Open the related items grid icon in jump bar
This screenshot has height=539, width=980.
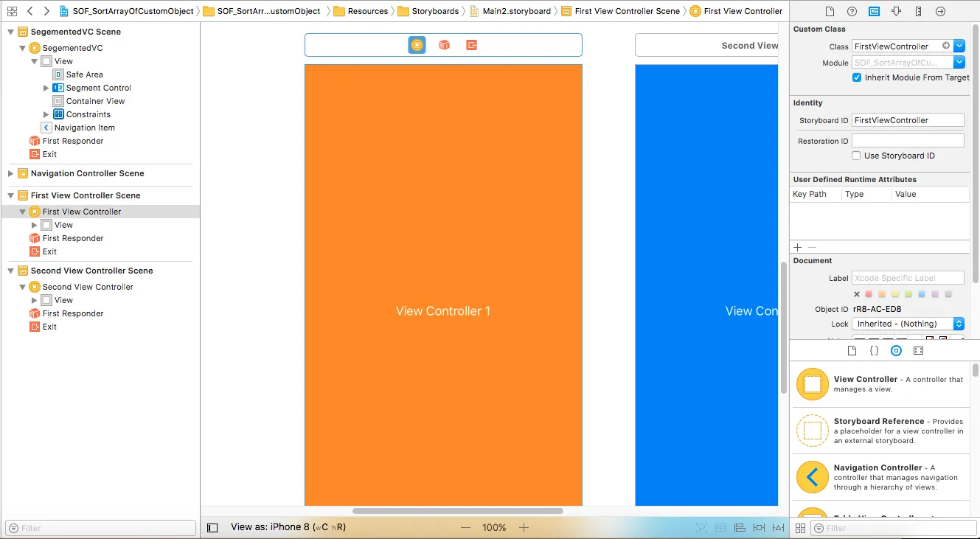12,11
